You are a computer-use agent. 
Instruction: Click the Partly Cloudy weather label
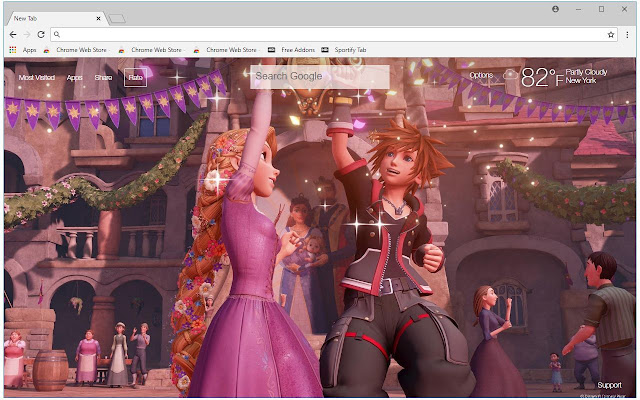[586, 72]
